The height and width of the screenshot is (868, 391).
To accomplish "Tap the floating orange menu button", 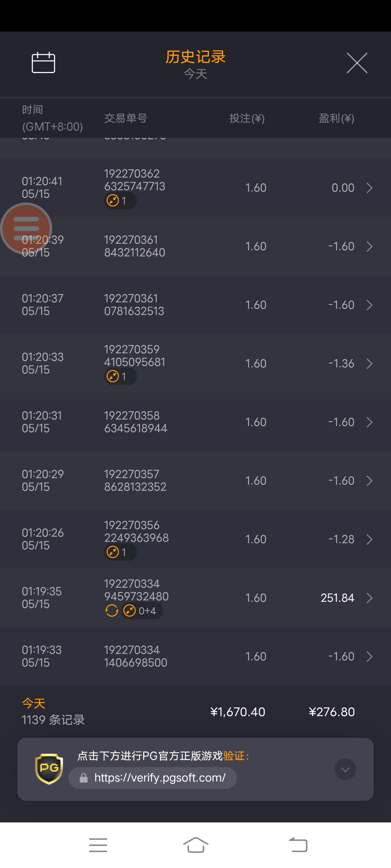I will [x=26, y=228].
